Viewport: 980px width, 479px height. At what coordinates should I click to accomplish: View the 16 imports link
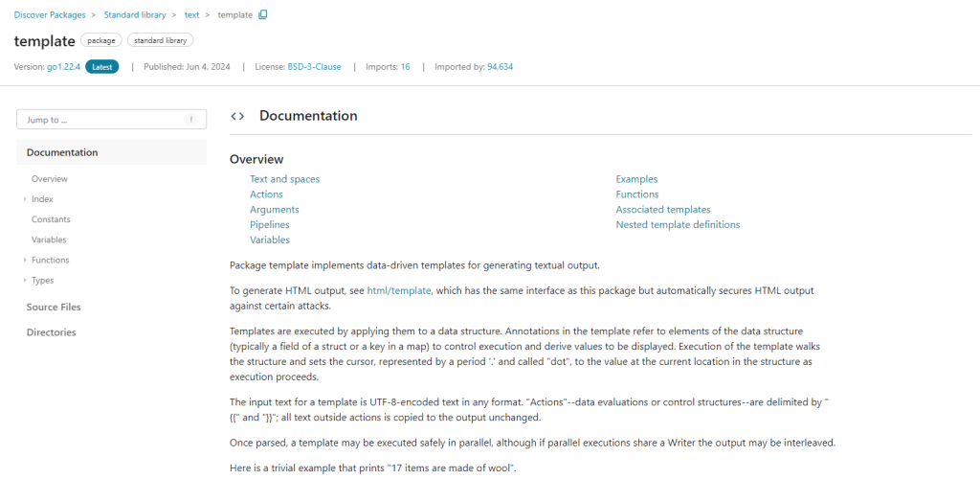(405, 67)
